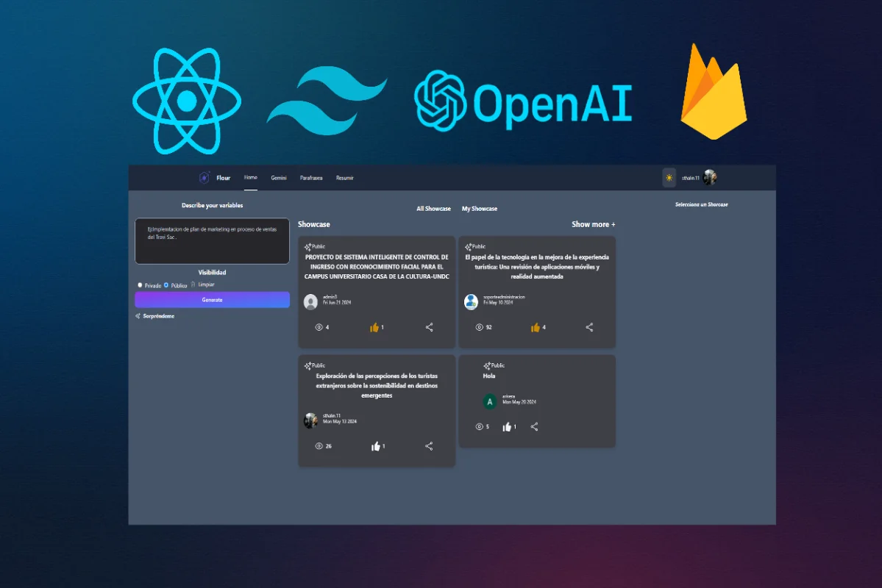The image size is (882, 588).
Task: Focus the Describe your variables text area
Action: (212, 240)
